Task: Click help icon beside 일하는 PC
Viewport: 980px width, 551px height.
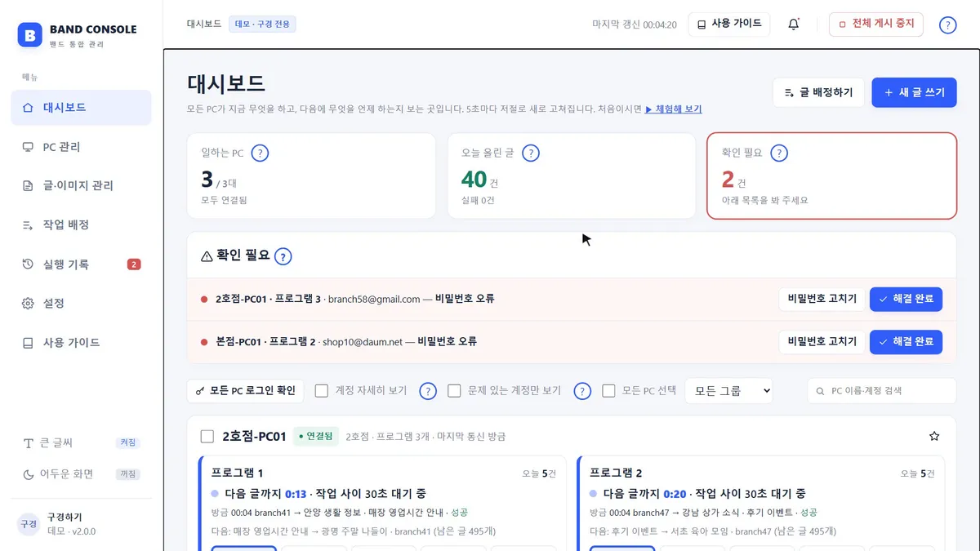Action: tap(261, 153)
